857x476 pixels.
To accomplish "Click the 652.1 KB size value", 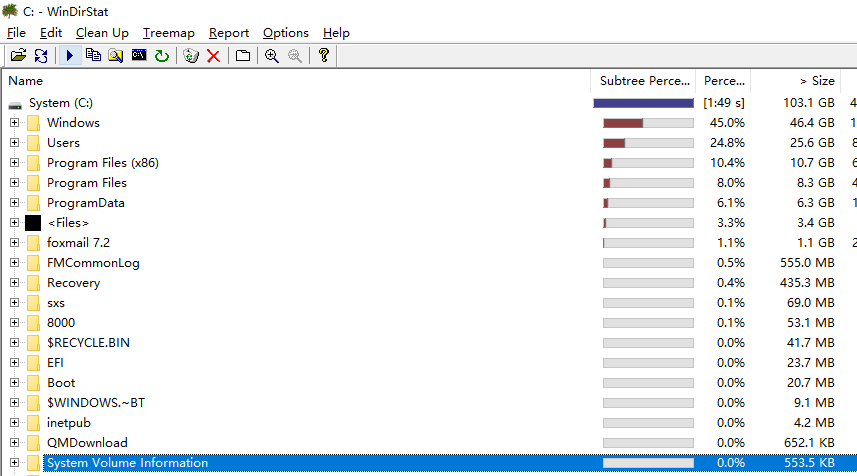I will [x=809, y=443].
